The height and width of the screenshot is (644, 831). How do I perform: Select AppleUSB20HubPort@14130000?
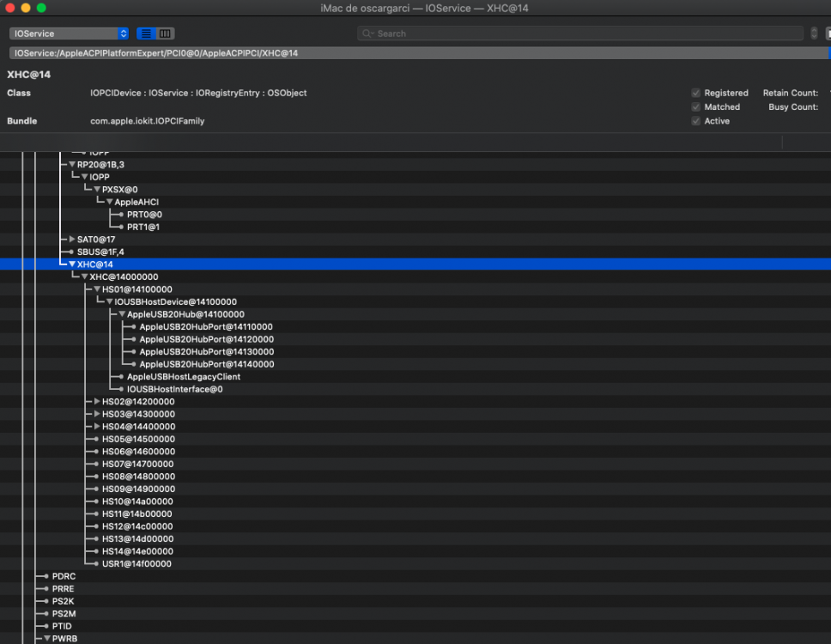(207, 352)
